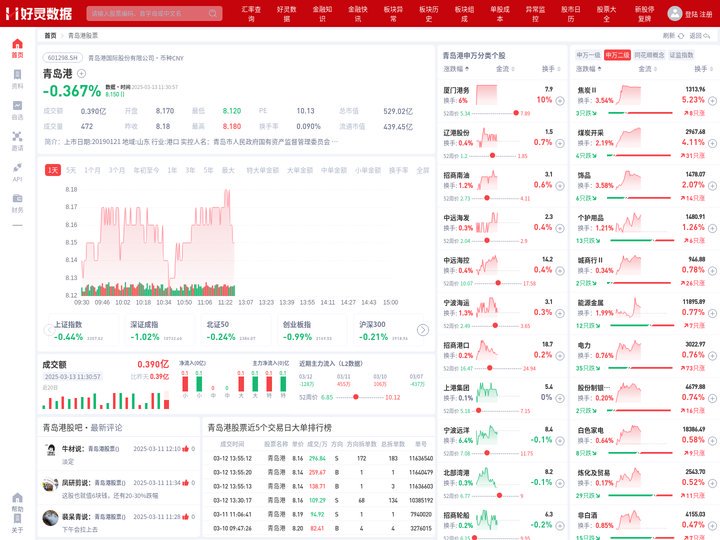Open 新股停复牌 in top navigation
Viewport: 720px width, 540px height.
[644, 13]
